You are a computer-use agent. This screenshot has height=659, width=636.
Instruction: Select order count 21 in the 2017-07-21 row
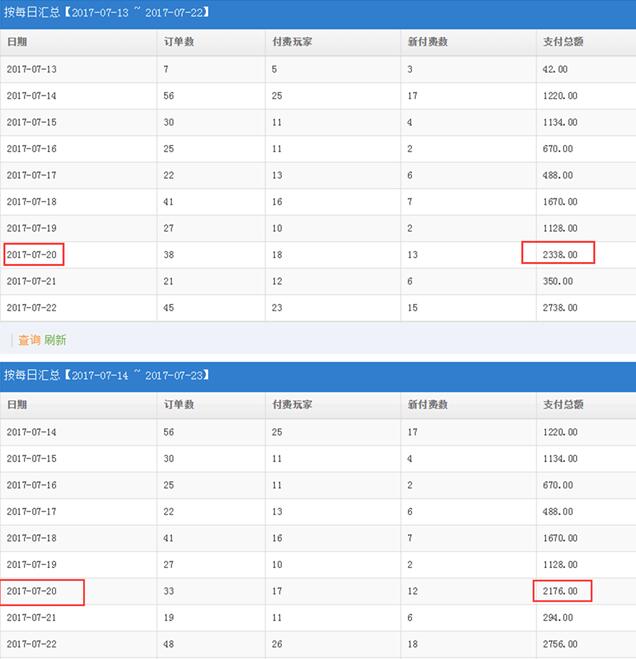point(169,281)
